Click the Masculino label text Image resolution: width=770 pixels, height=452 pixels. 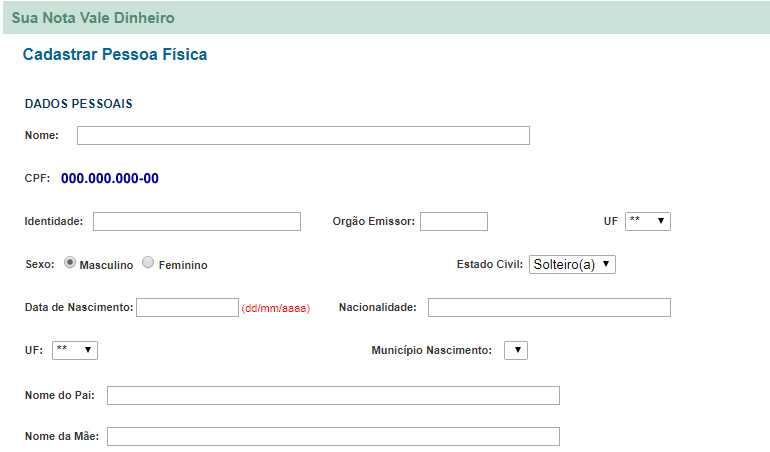point(106,265)
